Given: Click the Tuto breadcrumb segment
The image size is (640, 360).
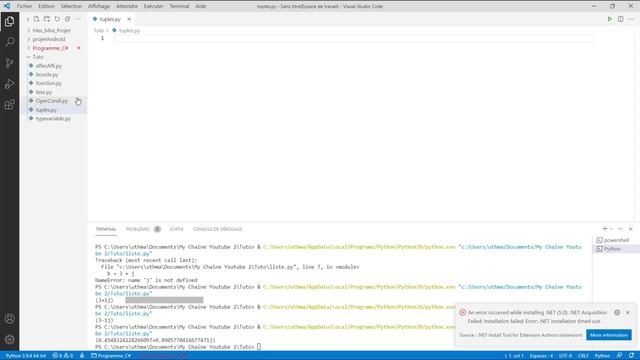Looking at the screenshot, I should point(98,31).
